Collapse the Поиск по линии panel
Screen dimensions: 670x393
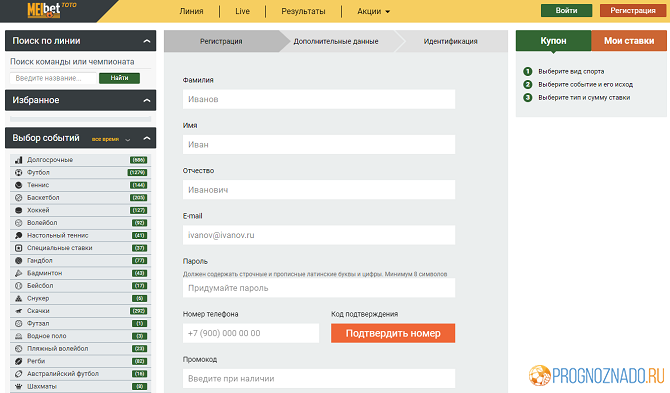tap(147, 41)
